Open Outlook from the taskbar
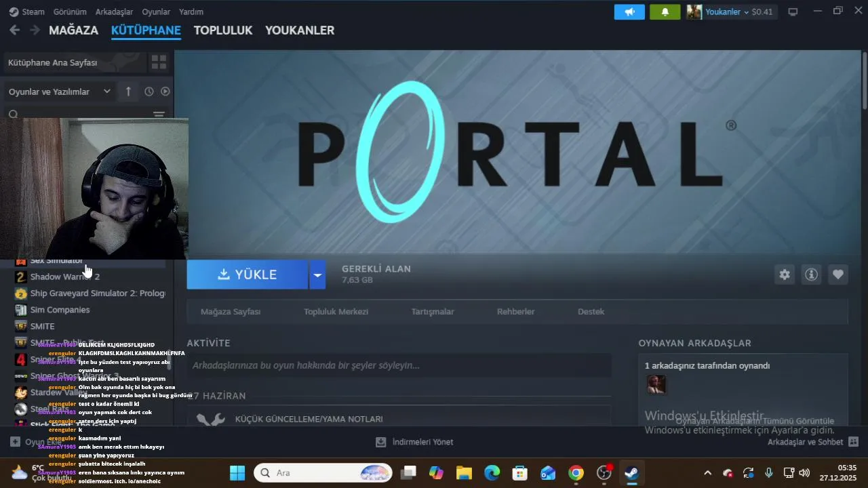Screen dimensions: 868x488 [x=548, y=472]
